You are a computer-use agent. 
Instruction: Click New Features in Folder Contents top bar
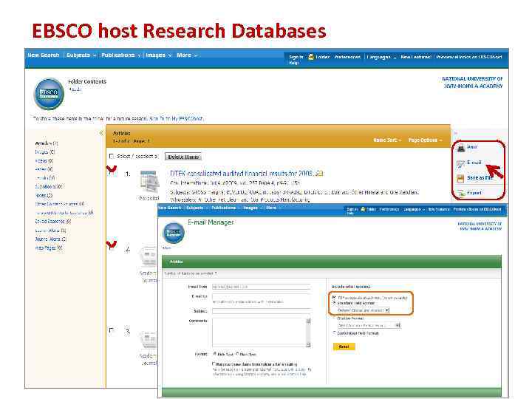(415, 57)
